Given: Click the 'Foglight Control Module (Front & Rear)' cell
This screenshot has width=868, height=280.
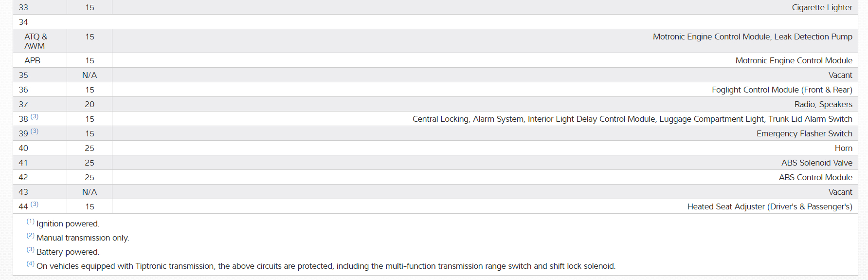Looking at the screenshot, I should tap(782, 90).
